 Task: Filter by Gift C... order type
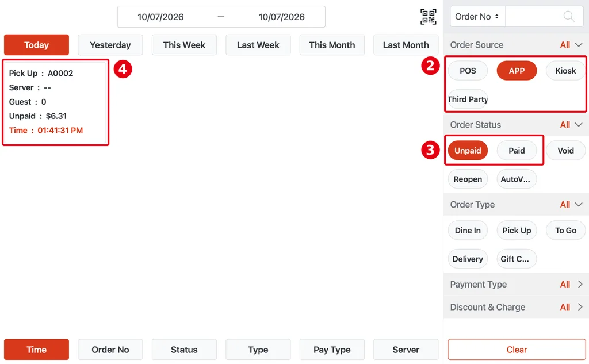pos(517,259)
